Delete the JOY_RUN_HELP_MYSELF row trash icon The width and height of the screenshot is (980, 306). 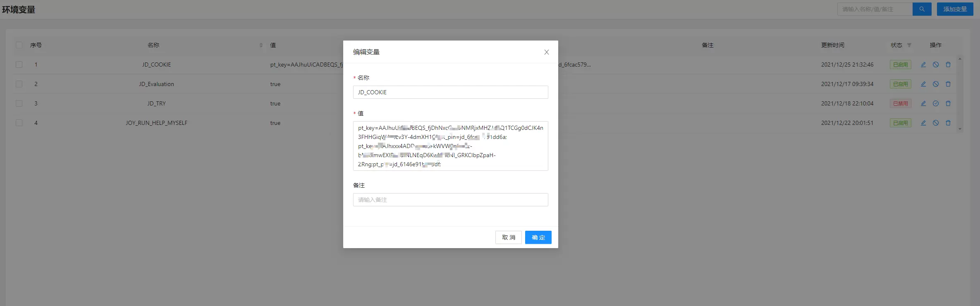(x=948, y=123)
